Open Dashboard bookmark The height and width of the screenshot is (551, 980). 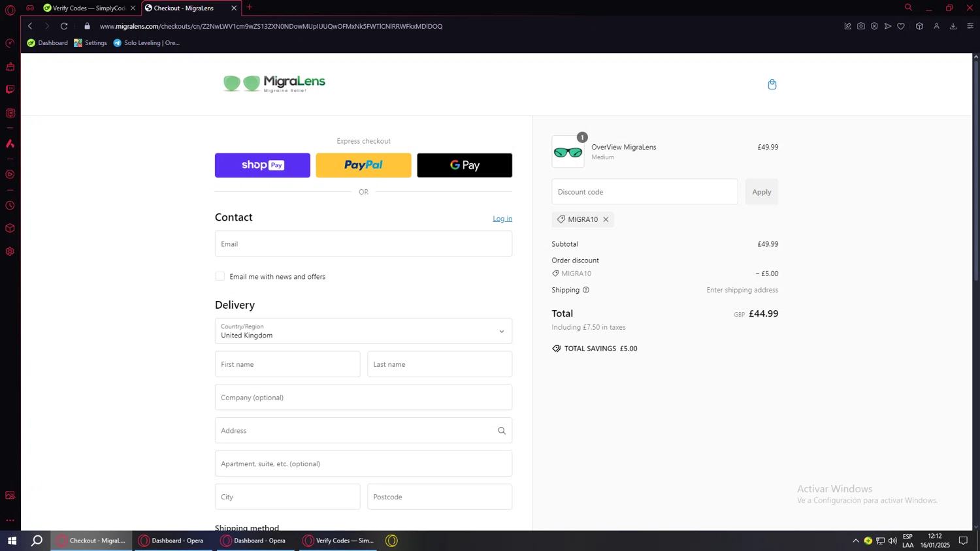[47, 43]
